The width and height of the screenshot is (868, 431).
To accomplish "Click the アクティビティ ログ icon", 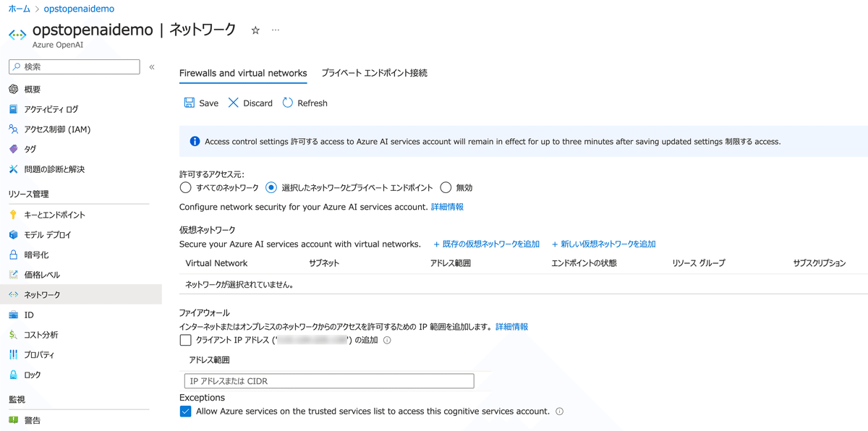I will pyautogui.click(x=13, y=109).
